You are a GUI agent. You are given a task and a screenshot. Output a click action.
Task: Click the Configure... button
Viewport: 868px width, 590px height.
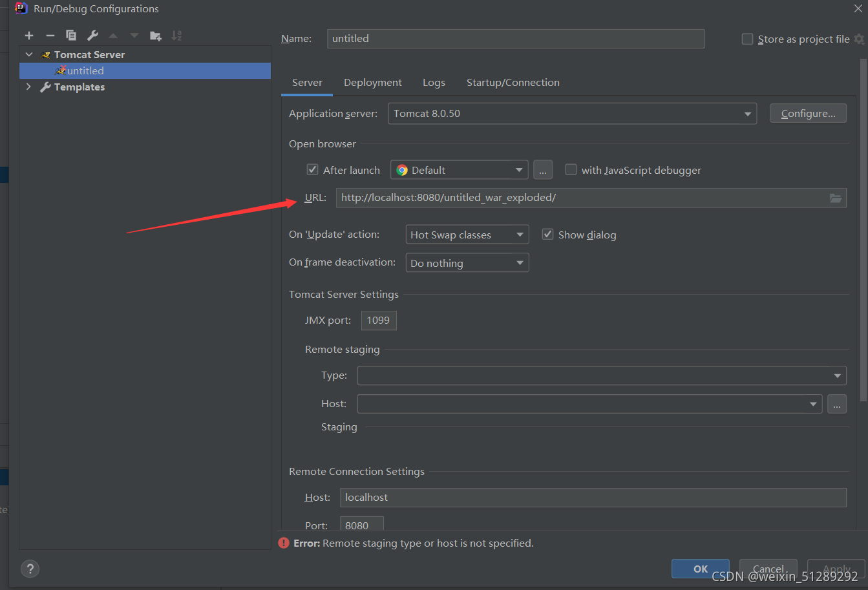[809, 114]
